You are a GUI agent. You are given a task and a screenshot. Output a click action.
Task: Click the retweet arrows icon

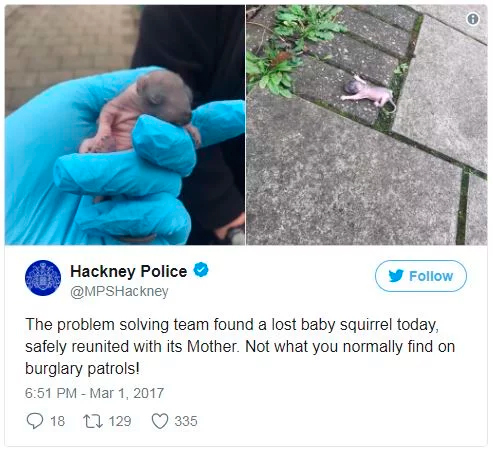93,421
